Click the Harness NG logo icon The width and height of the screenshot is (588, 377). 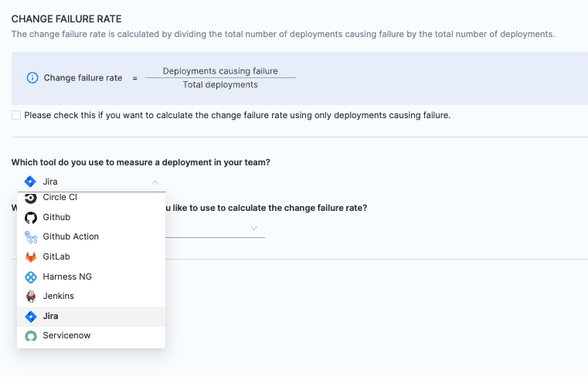(x=31, y=277)
